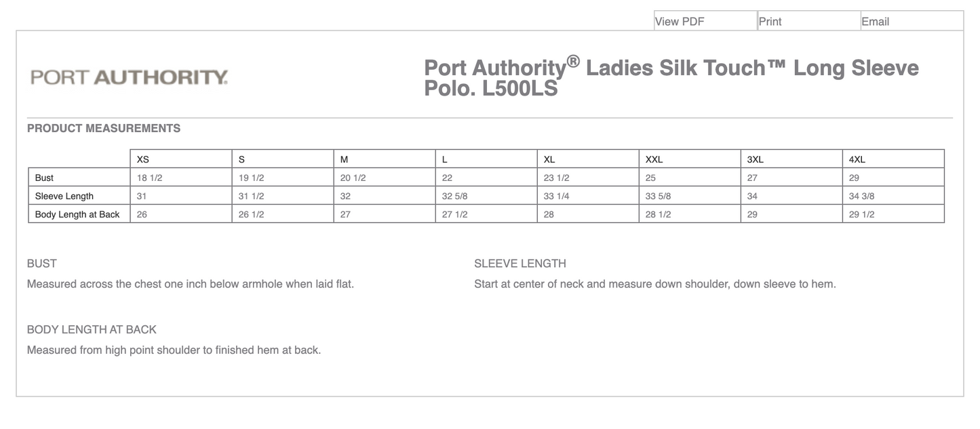Click the Bust row label
This screenshot has height=429, width=980.
click(x=45, y=177)
